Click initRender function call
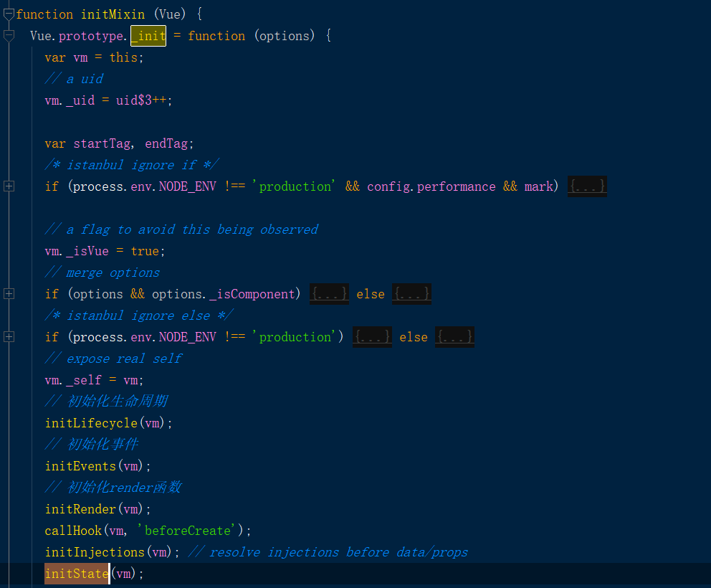This screenshot has width=711, height=588. coord(81,509)
